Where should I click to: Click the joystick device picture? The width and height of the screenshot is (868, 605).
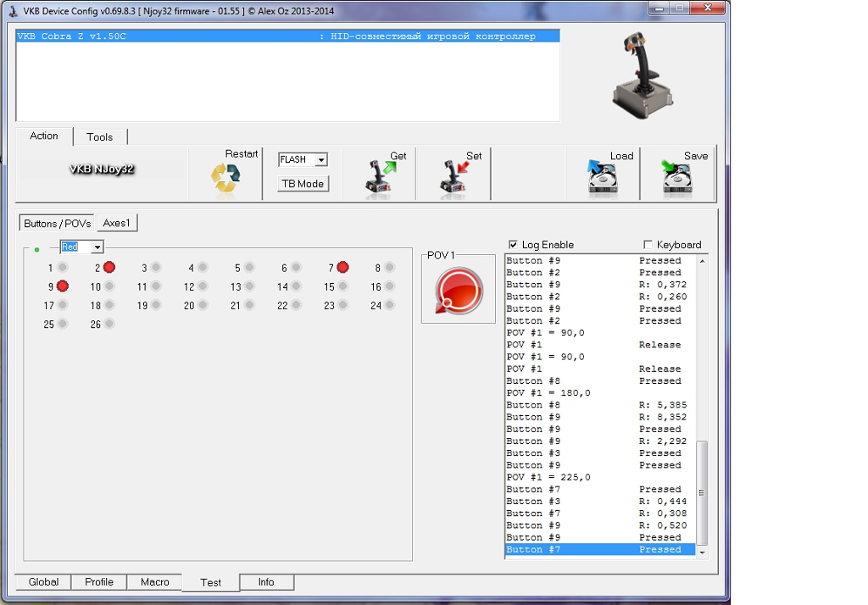pyautogui.click(x=643, y=75)
